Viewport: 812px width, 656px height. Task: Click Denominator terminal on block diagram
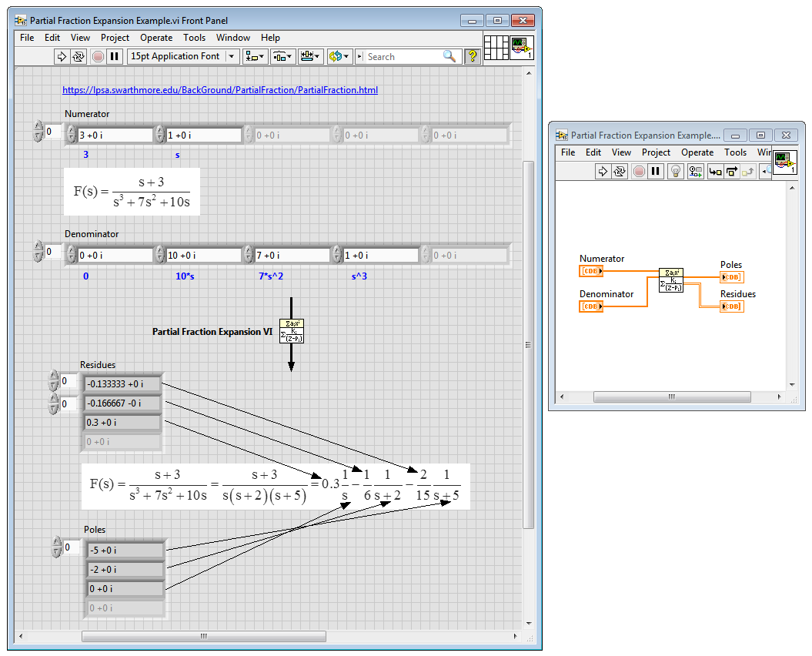(x=591, y=306)
